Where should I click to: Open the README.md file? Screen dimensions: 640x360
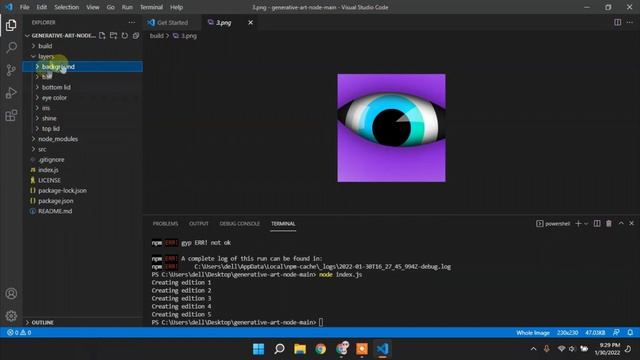[x=55, y=211]
